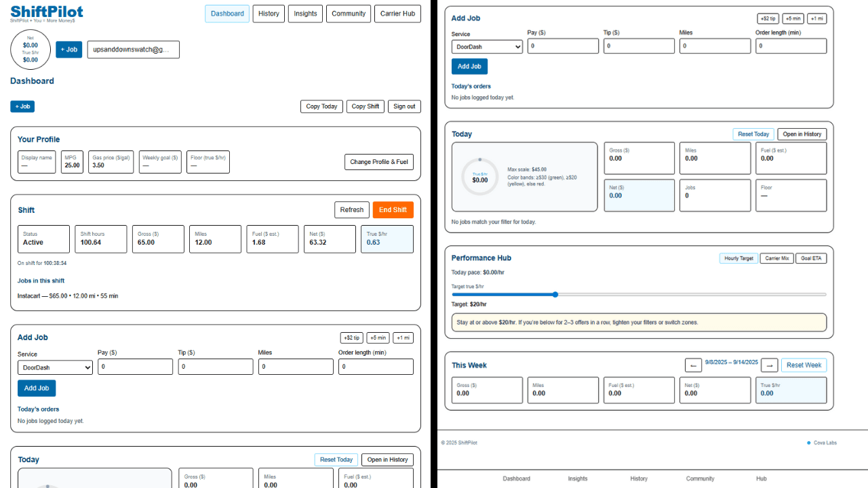Click the Floor (true $/hr) profile field

coord(208,162)
